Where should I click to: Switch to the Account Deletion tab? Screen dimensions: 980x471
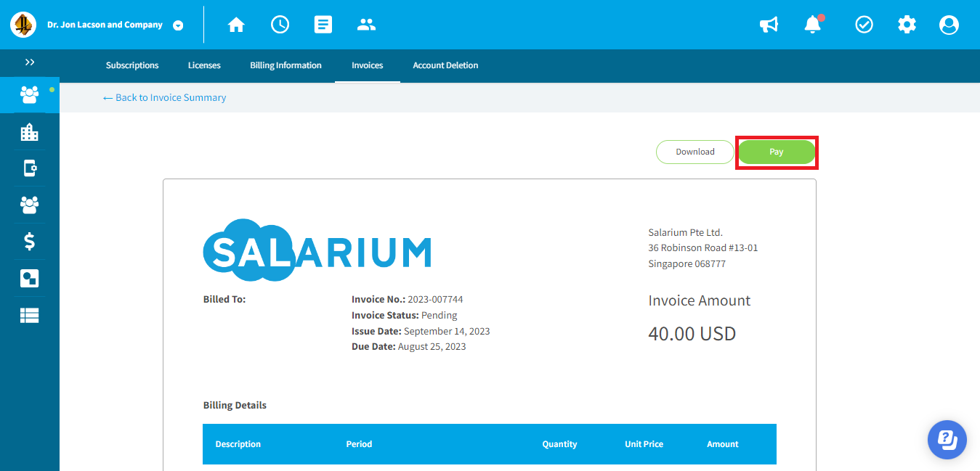coord(445,65)
